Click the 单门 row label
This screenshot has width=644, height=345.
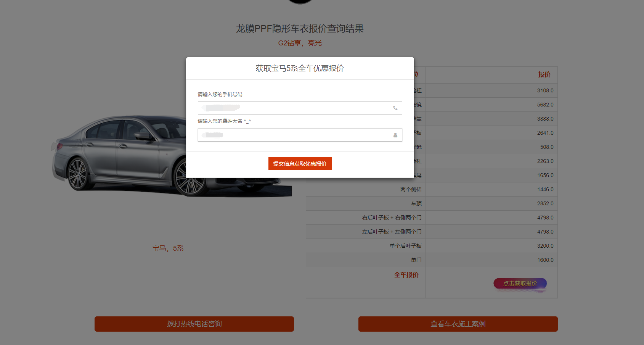[x=416, y=260]
